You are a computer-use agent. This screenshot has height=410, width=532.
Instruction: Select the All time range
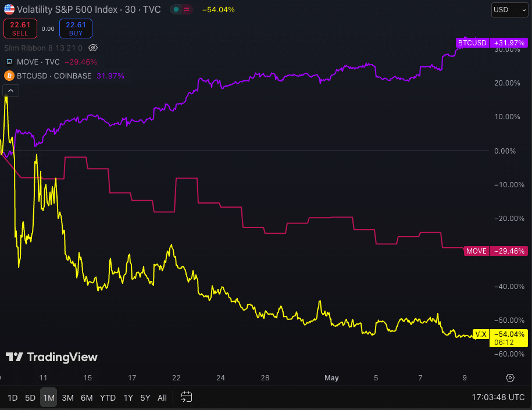162,397
